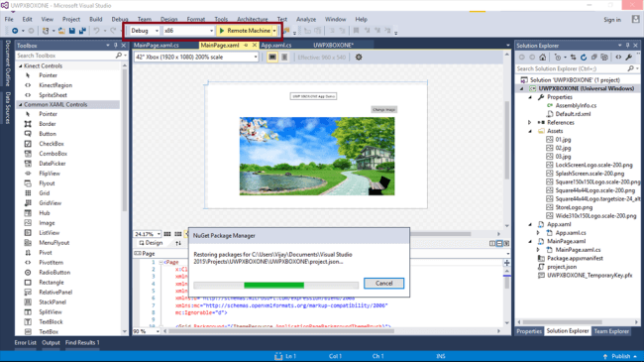Click Sign in at the top right
The height and width of the screenshot is (362, 644).
pyautogui.click(x=612, y=20)
